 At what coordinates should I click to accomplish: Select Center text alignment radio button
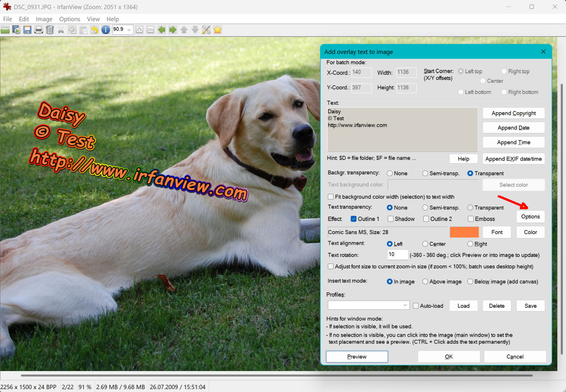[x=425, y=244]
